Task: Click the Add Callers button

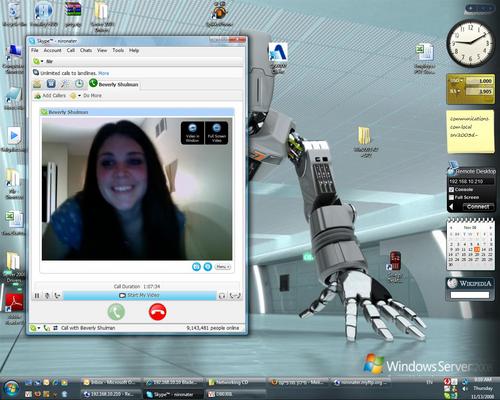Action: point(50,96)
